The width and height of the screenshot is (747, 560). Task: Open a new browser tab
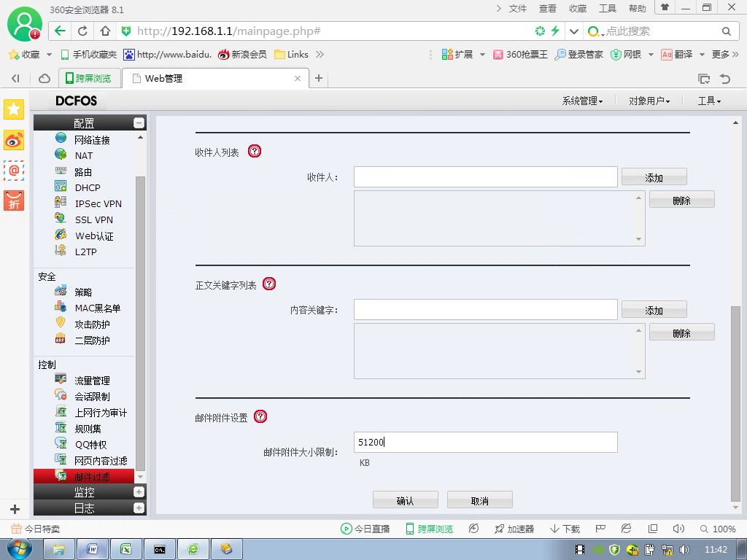coord(319,78)
